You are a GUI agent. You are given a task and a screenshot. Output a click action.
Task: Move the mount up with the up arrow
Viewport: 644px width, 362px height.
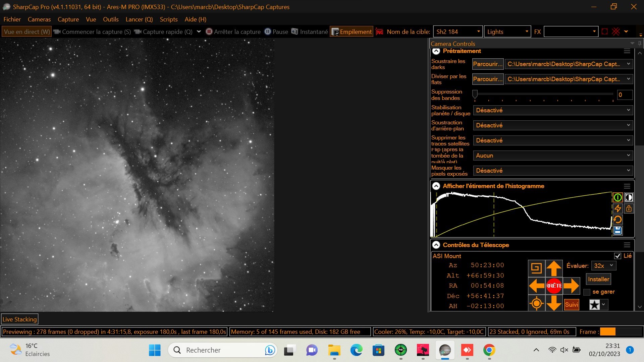click(x=554, y=268)
